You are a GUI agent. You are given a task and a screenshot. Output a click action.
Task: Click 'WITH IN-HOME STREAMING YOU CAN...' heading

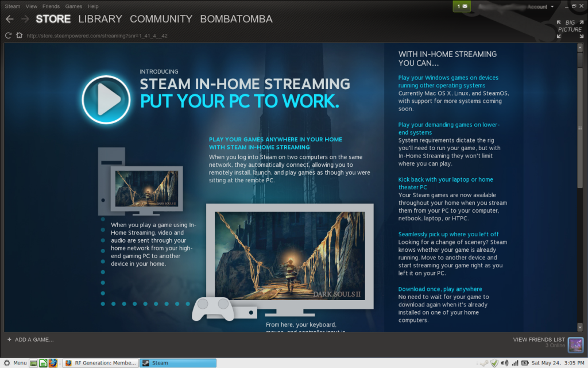click(x=447, y=59)
